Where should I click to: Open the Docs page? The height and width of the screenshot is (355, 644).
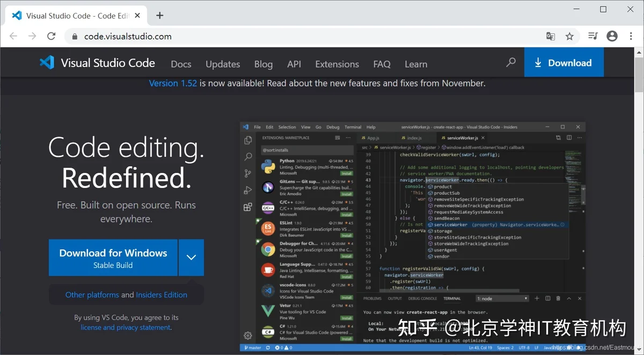181,64
